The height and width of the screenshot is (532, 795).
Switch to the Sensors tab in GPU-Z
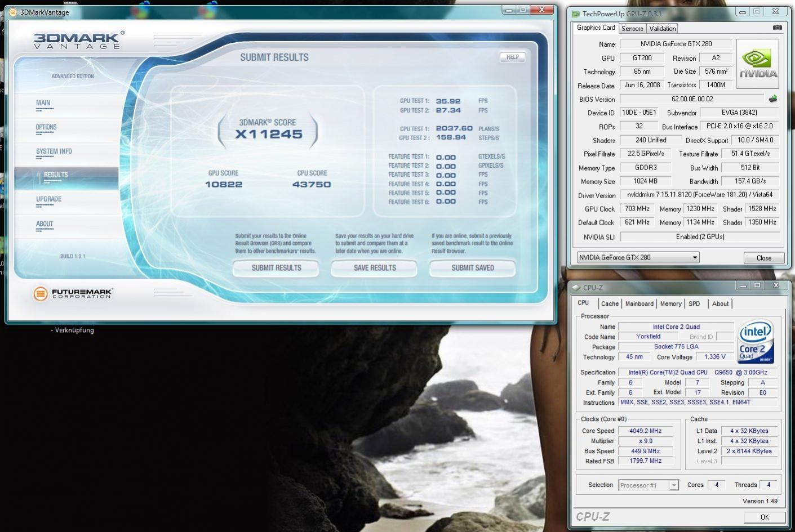632,29
